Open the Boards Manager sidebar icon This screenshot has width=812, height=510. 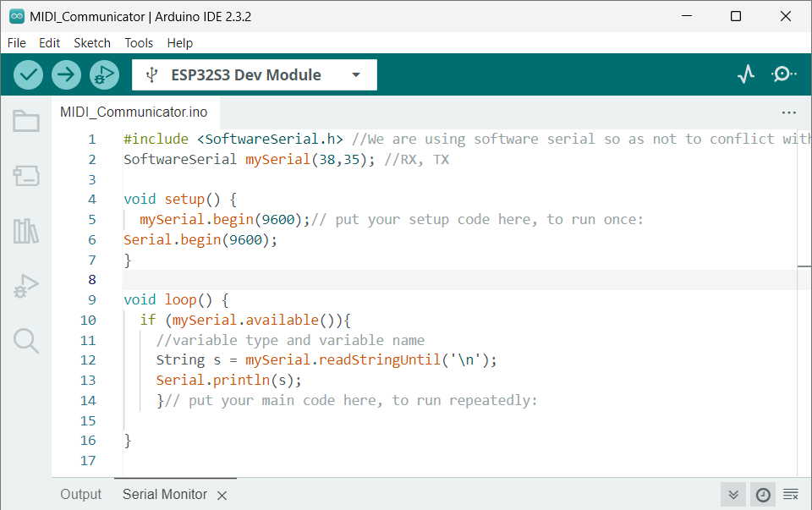26,176
